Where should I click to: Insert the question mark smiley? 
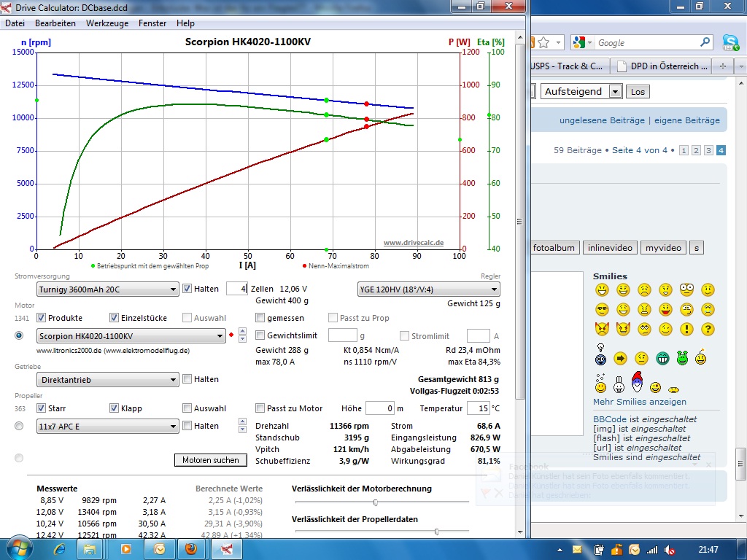(708, 329)
